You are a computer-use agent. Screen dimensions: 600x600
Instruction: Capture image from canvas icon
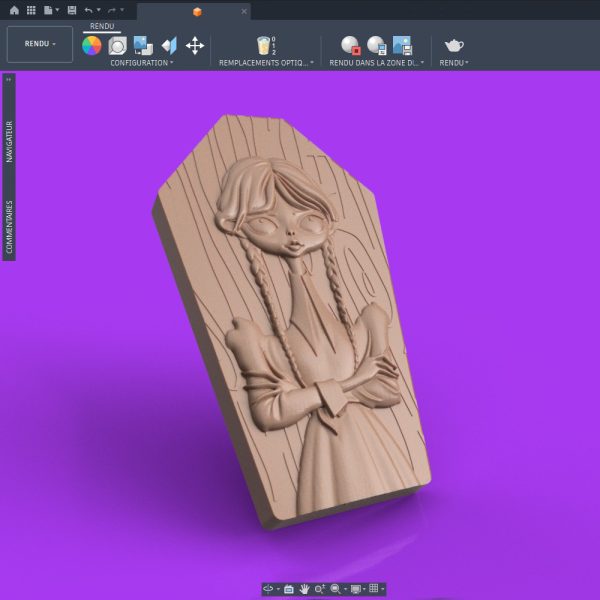[402, 46]
